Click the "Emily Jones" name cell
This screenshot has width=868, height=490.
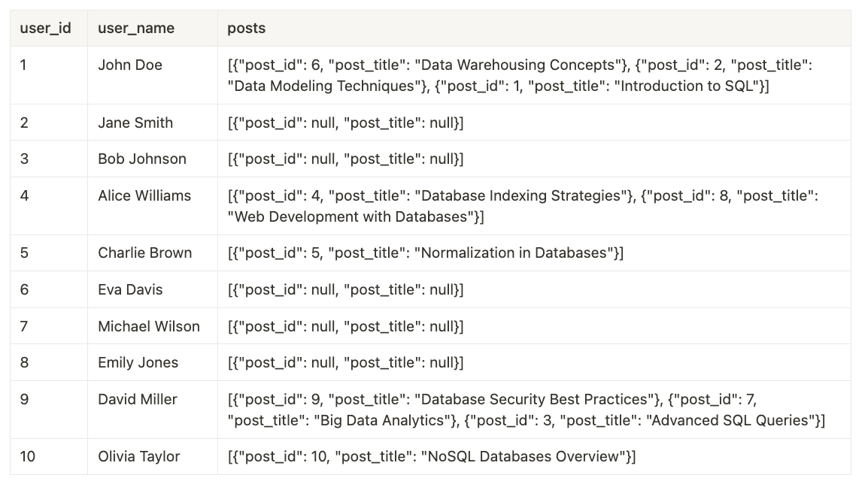(138, 363)
